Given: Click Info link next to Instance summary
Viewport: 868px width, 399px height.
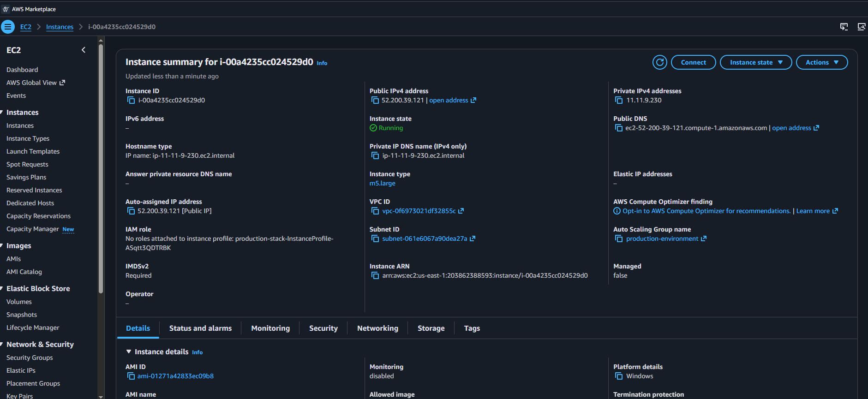Looking at the screenshot, I should click(x=322, y=63).
